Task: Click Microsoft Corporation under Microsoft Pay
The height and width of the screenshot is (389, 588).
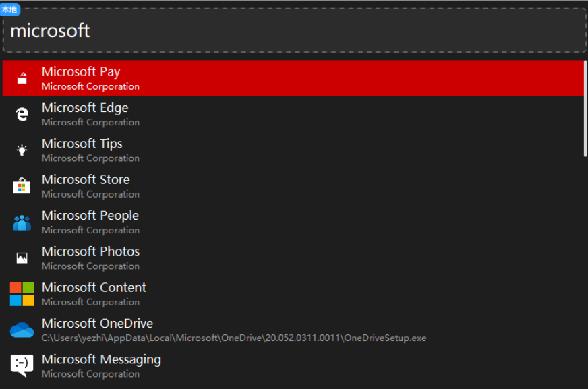Action: pyautogui.click(x=91, y=86)
